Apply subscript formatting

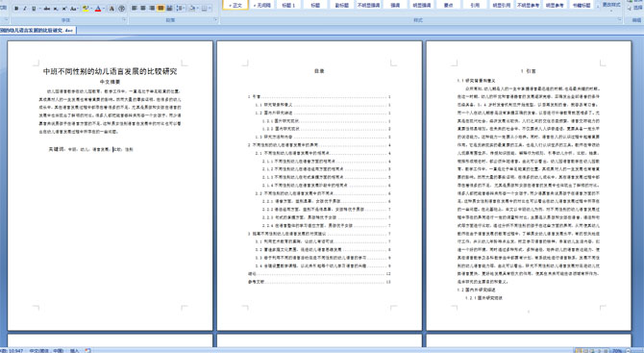(56, 9)
